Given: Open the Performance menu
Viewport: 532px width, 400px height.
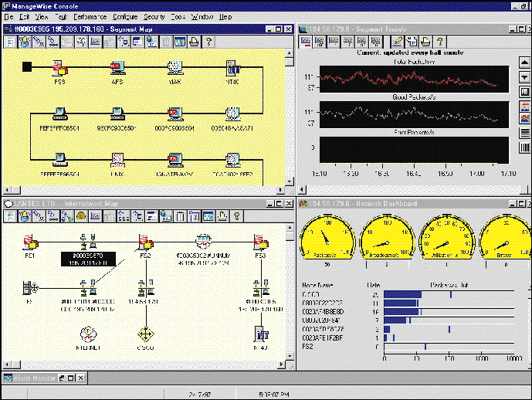Looking at the screenshot, I should pyautogui.click(x=90, y=17).
